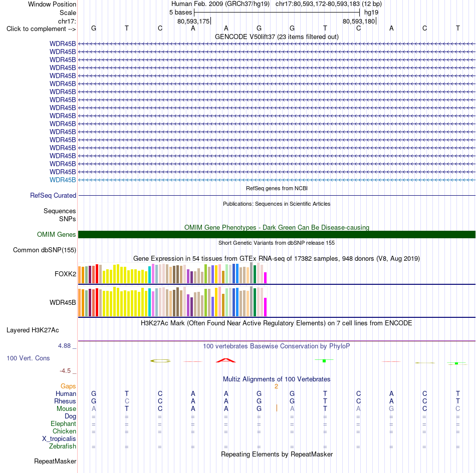Click the SNPs track label
This screenshot has height=473, width=476.
68,219
